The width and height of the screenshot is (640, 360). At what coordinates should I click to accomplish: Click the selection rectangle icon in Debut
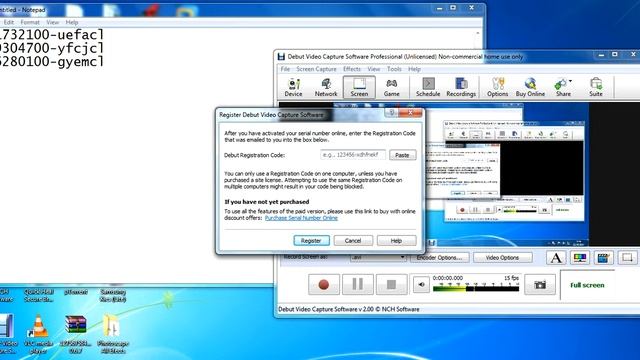point(627,258)
